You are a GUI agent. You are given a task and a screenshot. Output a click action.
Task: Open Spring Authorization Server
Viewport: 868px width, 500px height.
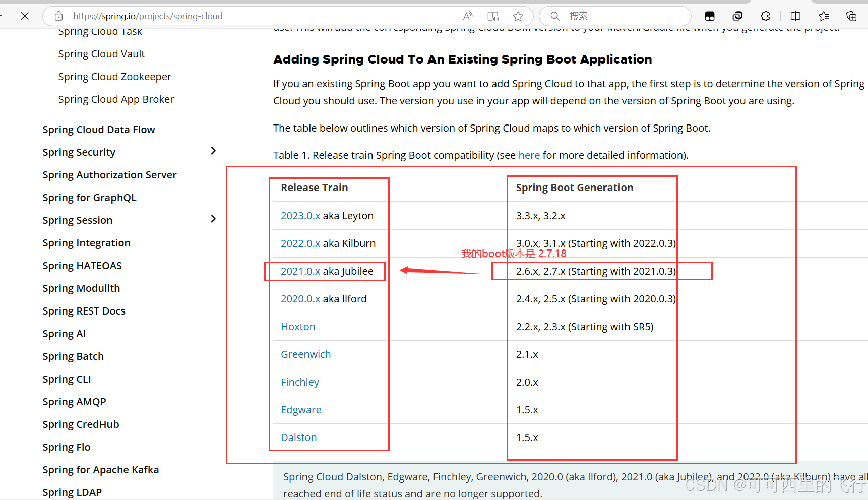(x=109, y=175)
